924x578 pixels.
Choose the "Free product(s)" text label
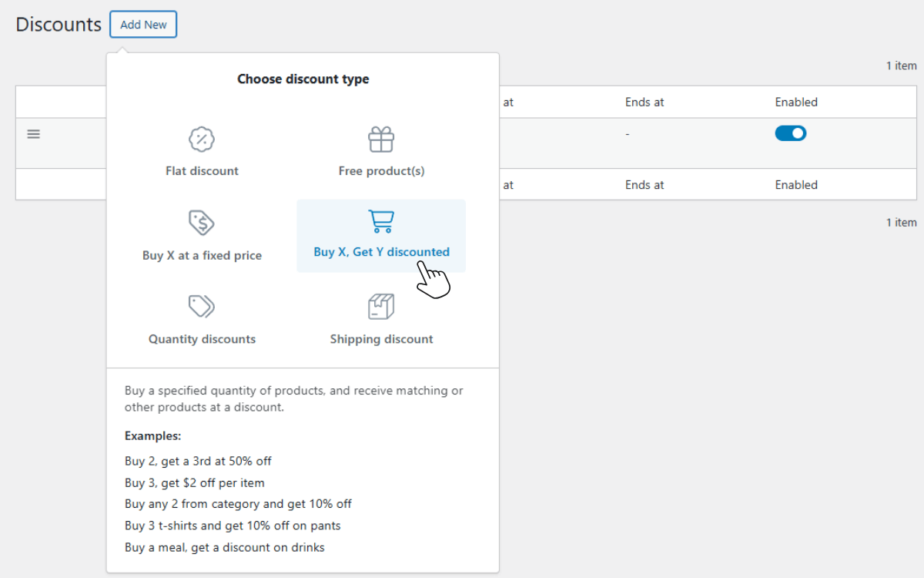381,171
